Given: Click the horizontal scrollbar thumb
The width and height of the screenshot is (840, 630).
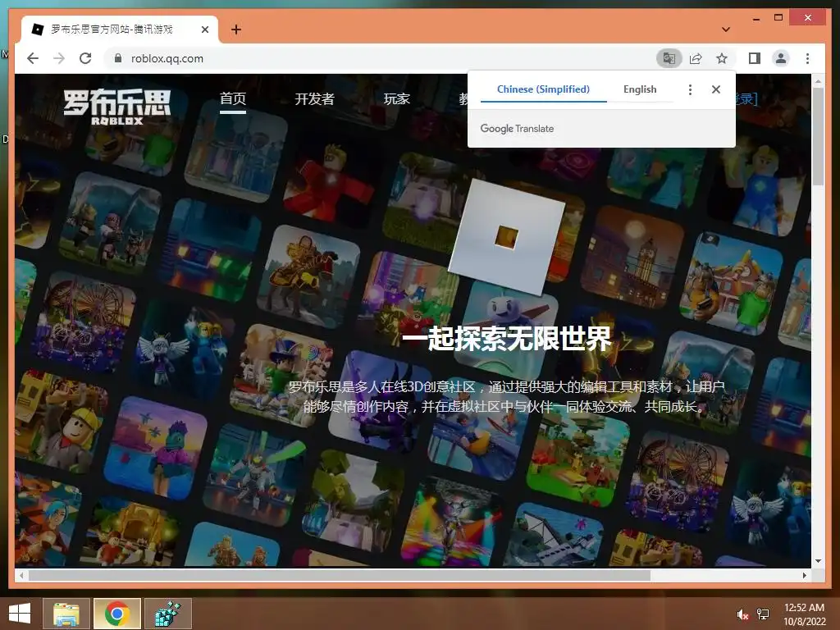Looking at the screenshot, I should [x=339, y=575].
